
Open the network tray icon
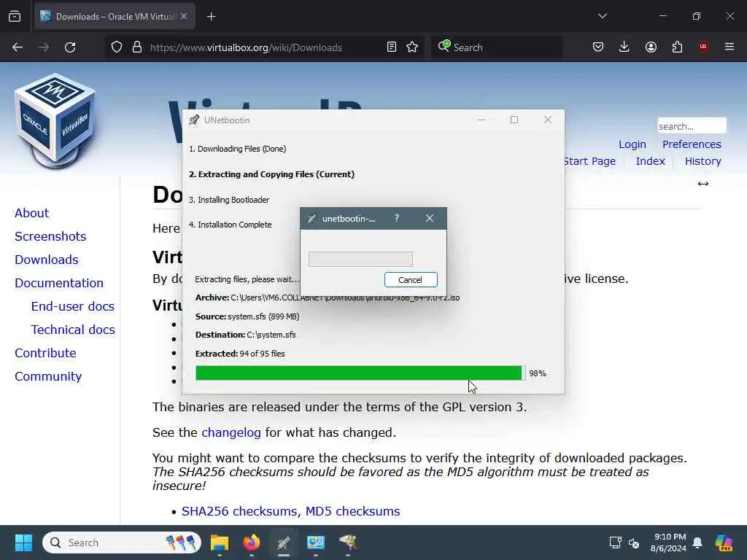click(616, 542)
